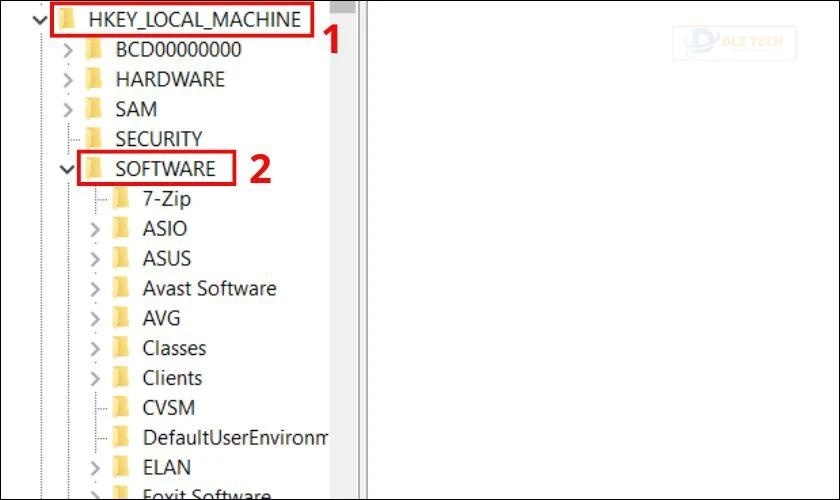The image size is (840, 500).
Task: Expand the Classes key
Action: (95, 349)
